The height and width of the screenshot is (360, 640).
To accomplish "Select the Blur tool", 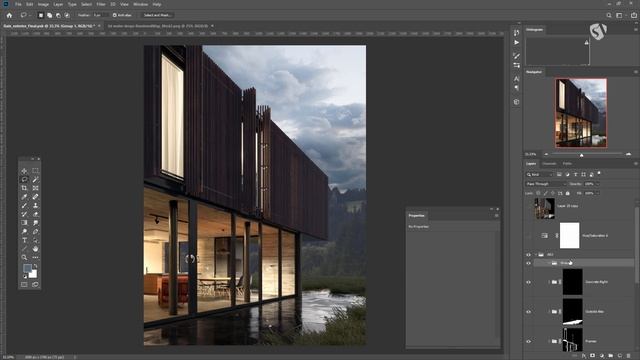I will coord(36,223).
